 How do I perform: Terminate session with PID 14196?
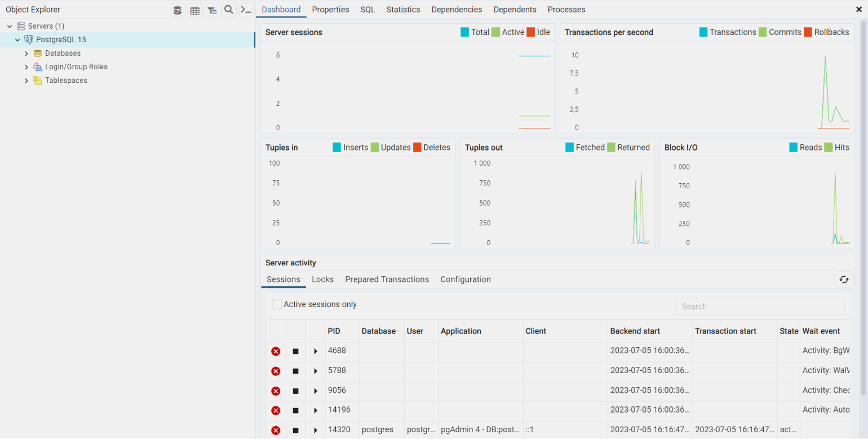[x=276, y=411]
